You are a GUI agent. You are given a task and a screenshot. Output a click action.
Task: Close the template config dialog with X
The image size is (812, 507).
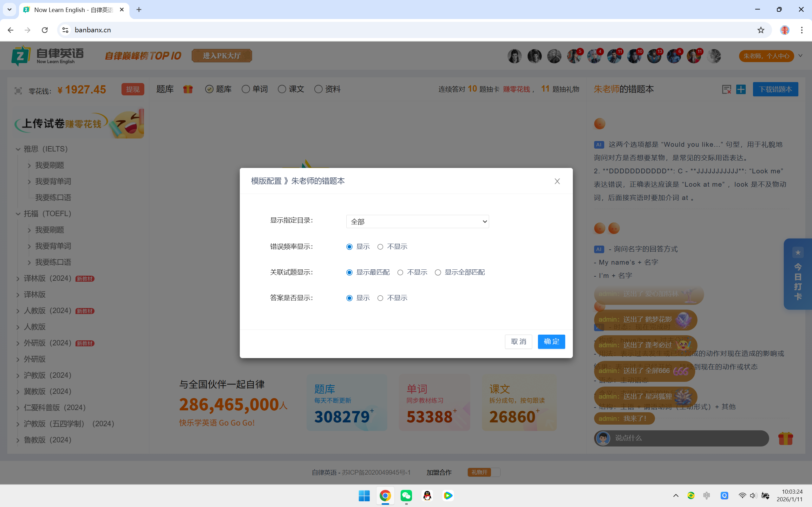click(557, 181)
